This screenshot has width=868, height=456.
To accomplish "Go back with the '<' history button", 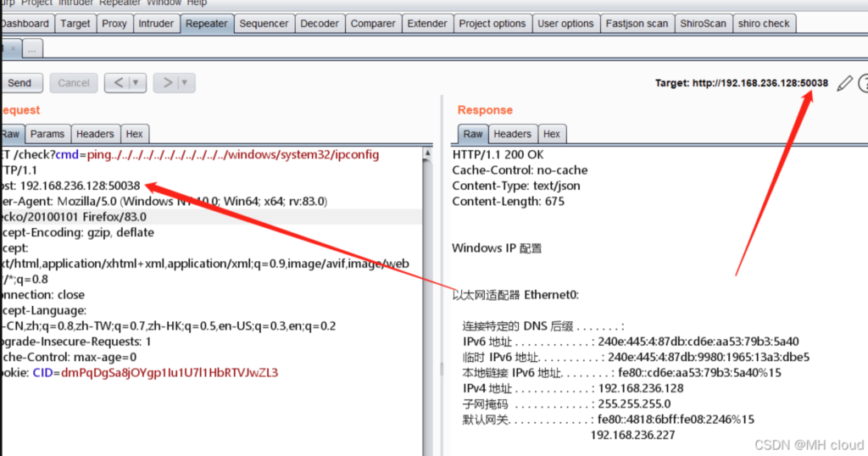I will 118,83.
